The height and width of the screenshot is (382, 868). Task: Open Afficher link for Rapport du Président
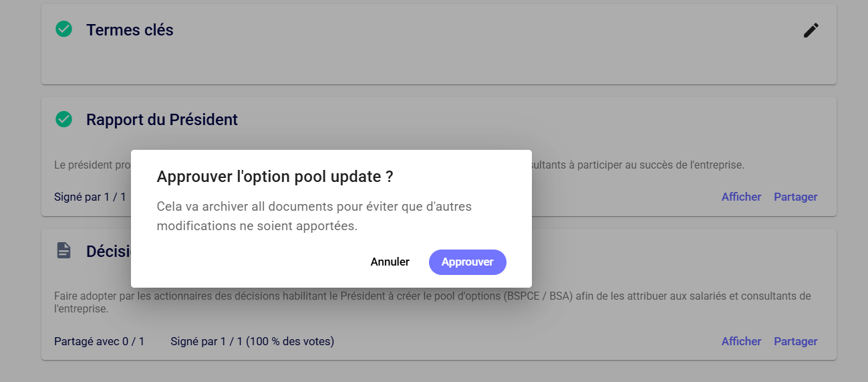click(741, 197)
